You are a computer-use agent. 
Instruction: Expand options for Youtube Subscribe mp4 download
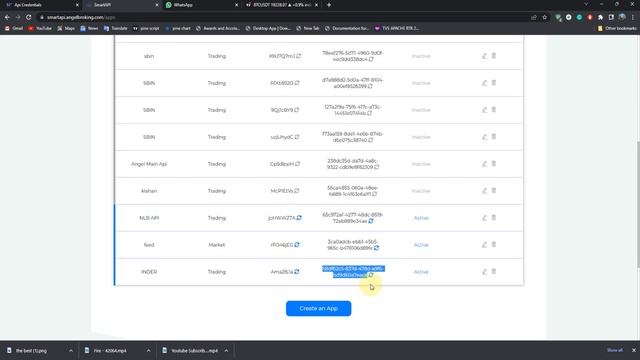coord(226,351)
